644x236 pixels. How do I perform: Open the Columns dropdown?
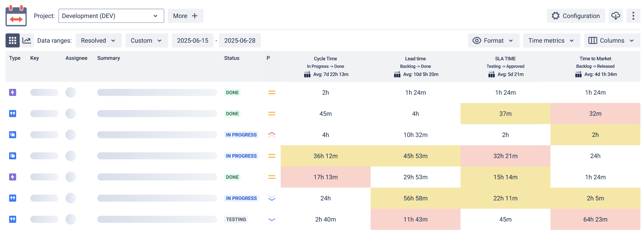click(612, 41)
